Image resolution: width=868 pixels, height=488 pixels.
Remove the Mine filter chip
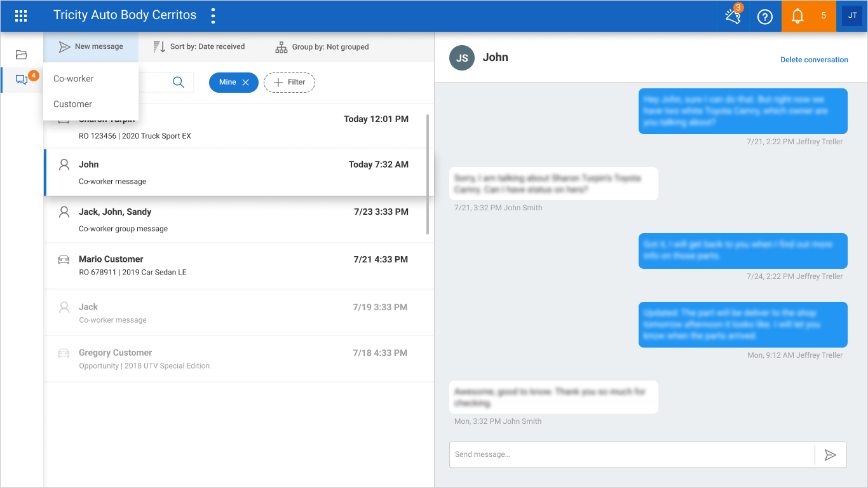[245, 83]
